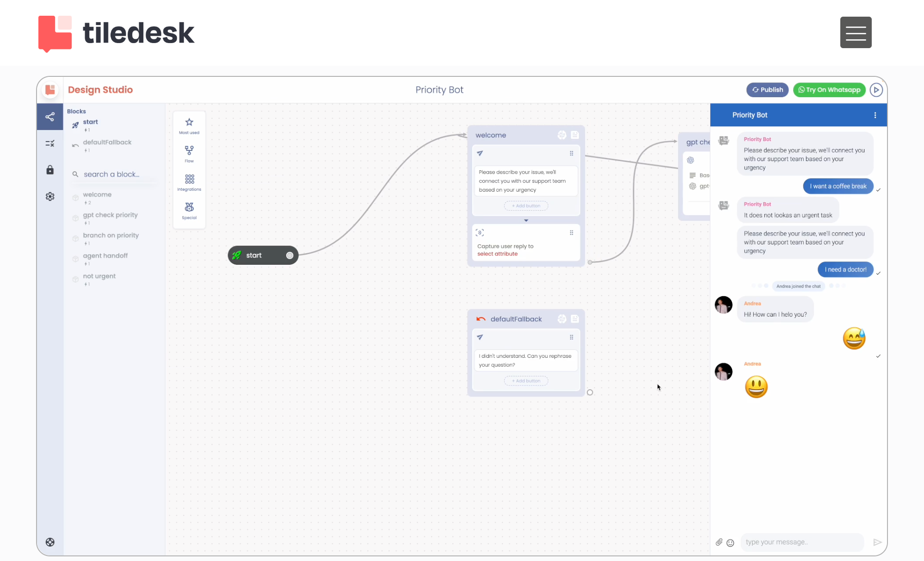Click the welcome block message text

tap(526, 181)
